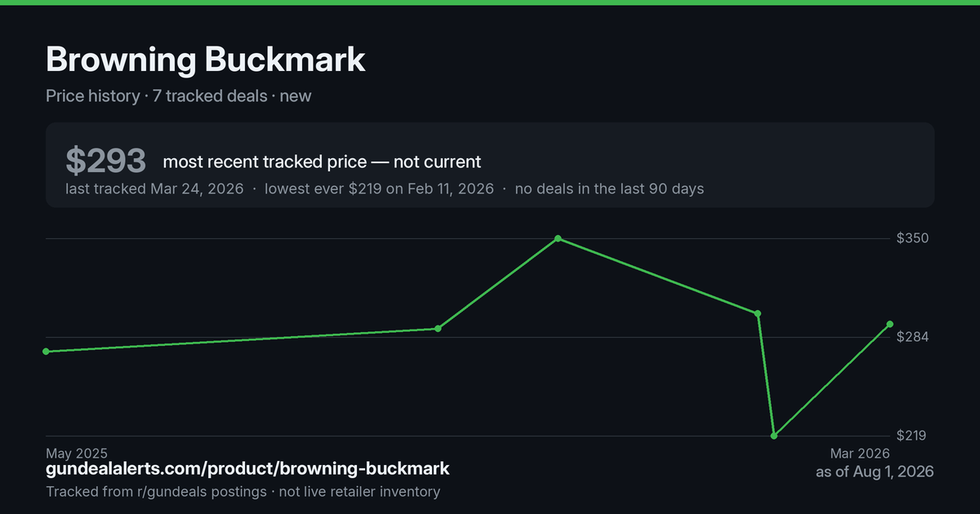This screenshot has height=514, width=980.
Task: Click the $284 axis label
Action: pos(912,337)
